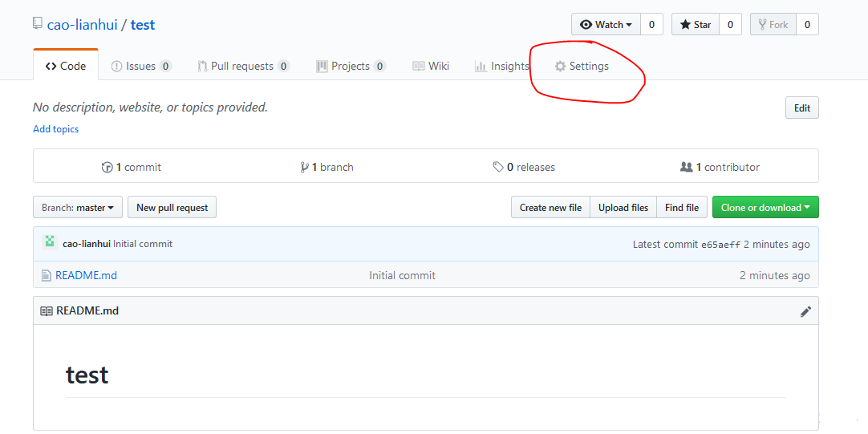Image resolution: width=868 pixels, height=434 pixels.
Task: Switch to the Code tab
Action: click(66, 67)
